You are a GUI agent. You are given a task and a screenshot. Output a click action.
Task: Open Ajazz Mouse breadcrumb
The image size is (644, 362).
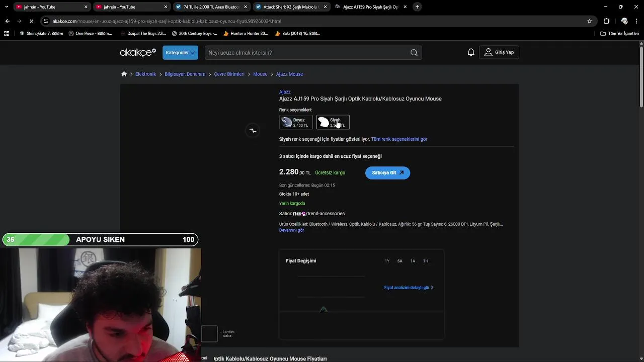click(x=289, y=74)
